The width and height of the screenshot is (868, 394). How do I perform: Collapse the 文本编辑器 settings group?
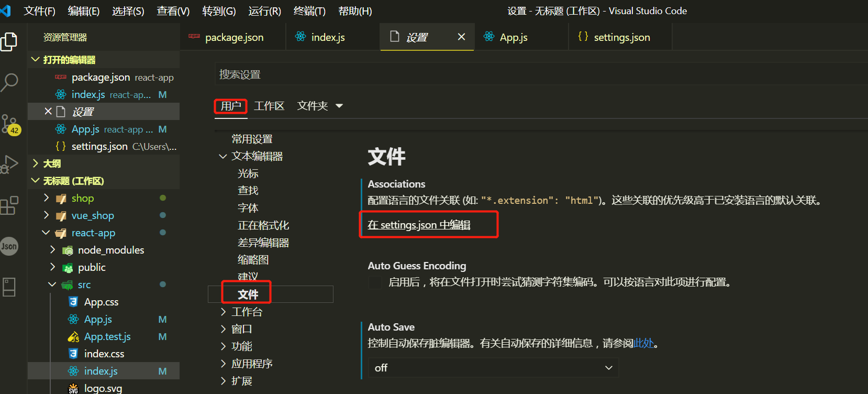click(223, 156)
